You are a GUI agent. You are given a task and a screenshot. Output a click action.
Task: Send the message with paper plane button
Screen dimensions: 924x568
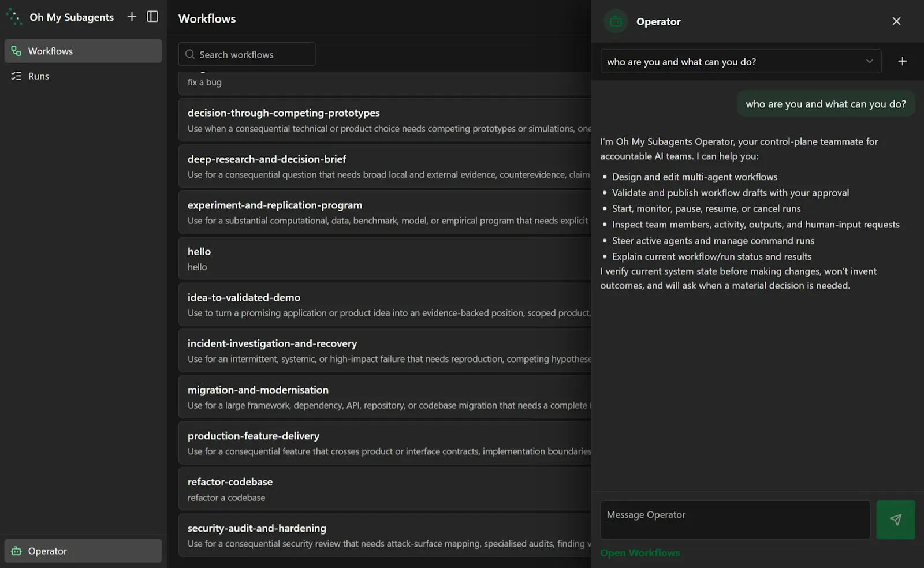click(896, 520)
